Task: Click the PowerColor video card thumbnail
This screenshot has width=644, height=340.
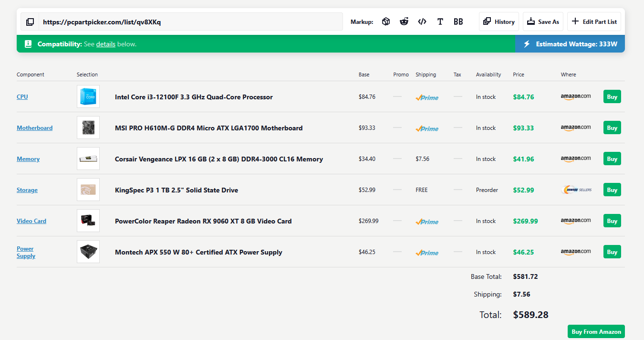Action: click(88, 221)
